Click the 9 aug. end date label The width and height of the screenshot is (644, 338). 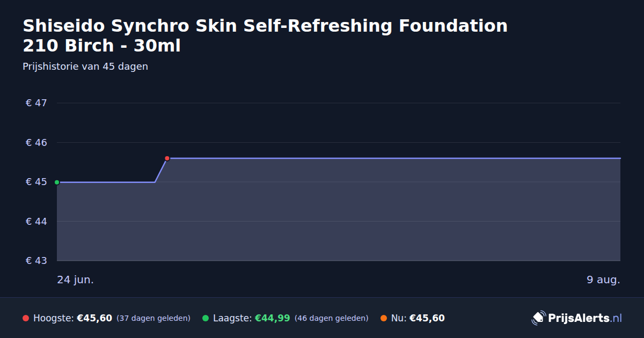point(603,280)
